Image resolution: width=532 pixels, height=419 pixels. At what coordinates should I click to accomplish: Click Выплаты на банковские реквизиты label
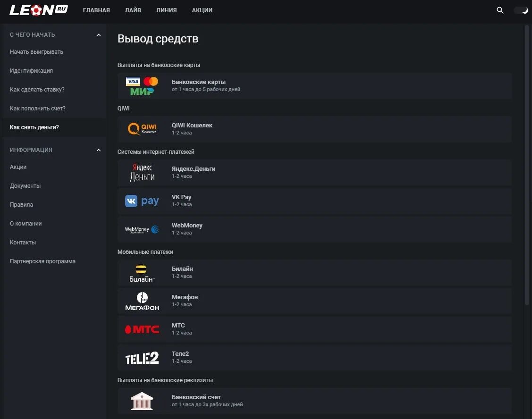165,380
